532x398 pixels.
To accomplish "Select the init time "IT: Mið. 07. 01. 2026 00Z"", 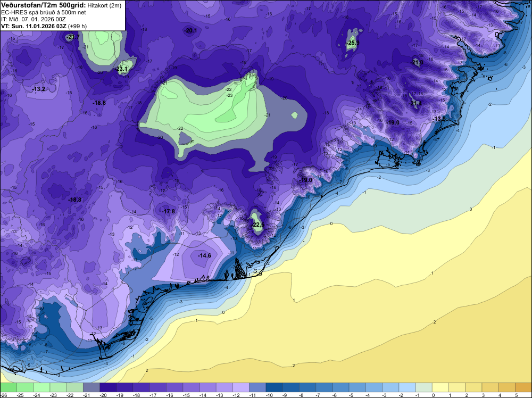I will (33, 19).
